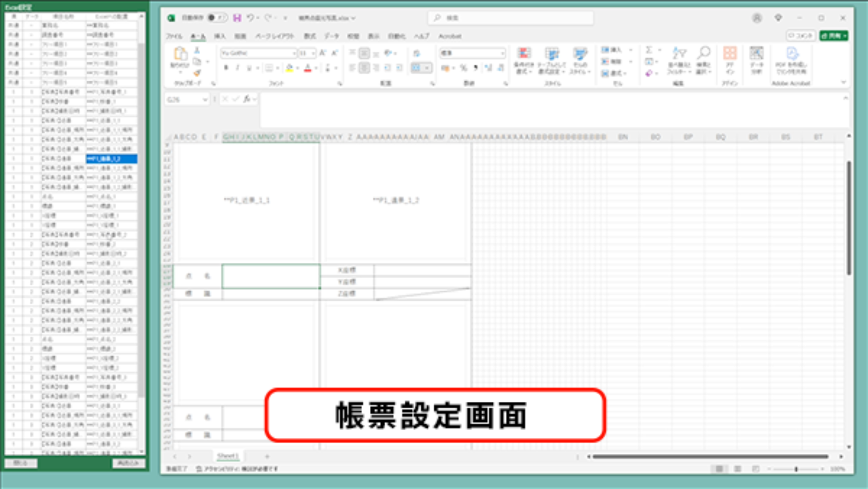This screenshot has height=489, width=868.
Task: Open Conditional Formatting menu
Action: [x=524, y=61]
